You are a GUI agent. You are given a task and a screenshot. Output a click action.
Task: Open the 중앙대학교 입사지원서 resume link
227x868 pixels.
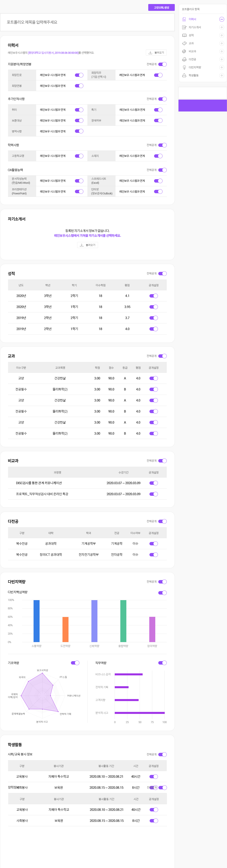(x=53, y=53)
